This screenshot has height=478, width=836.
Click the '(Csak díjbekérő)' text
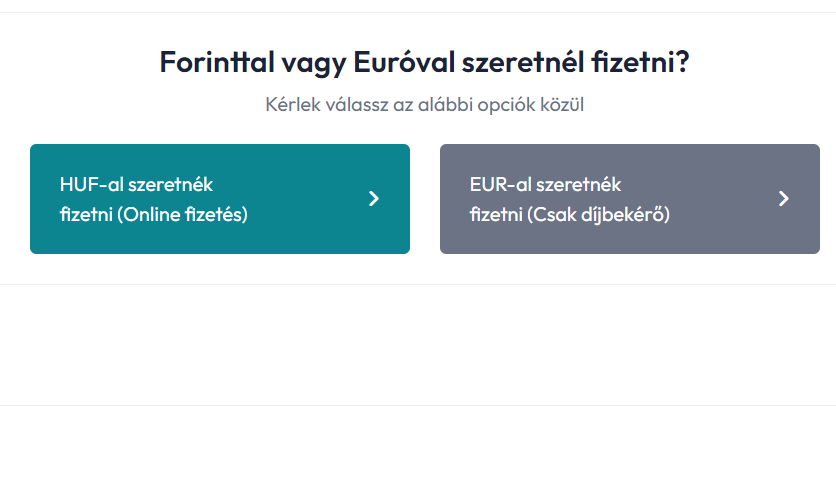[598, 214]
